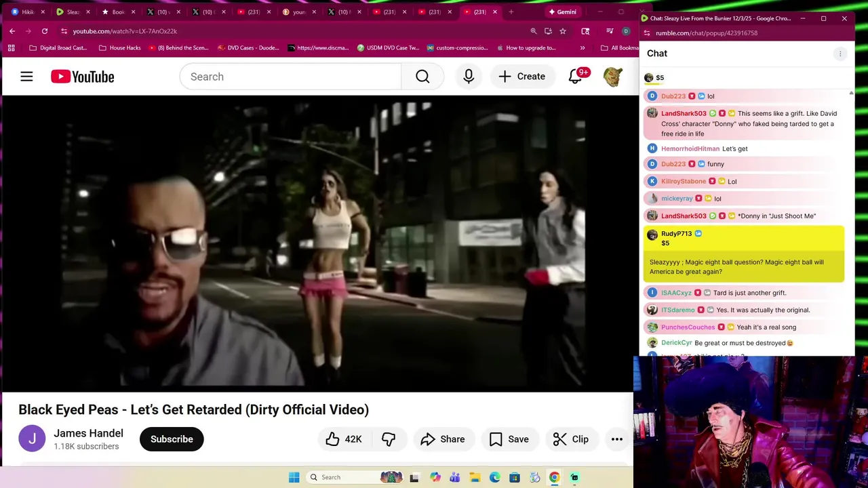Open DVD Cases Duode bookmark
The width and height of the screenshot is (868, 488).
click(x=248, y=47)
